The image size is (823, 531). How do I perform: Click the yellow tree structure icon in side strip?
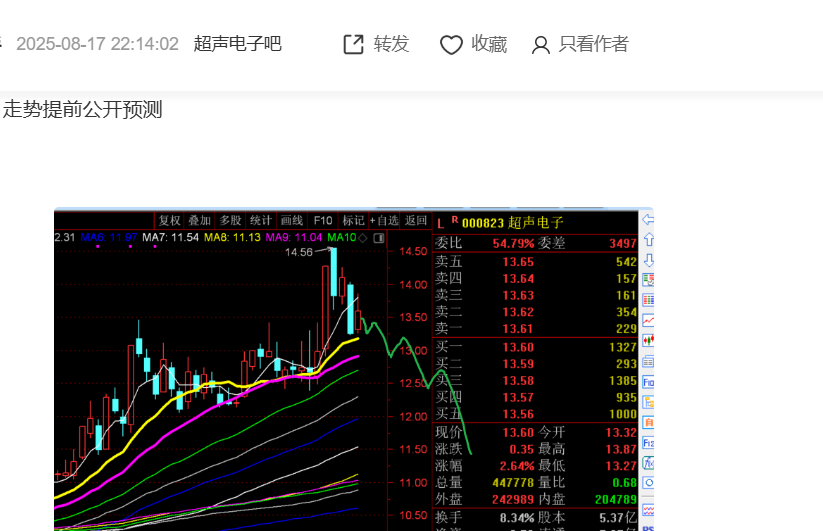[648, 402]
